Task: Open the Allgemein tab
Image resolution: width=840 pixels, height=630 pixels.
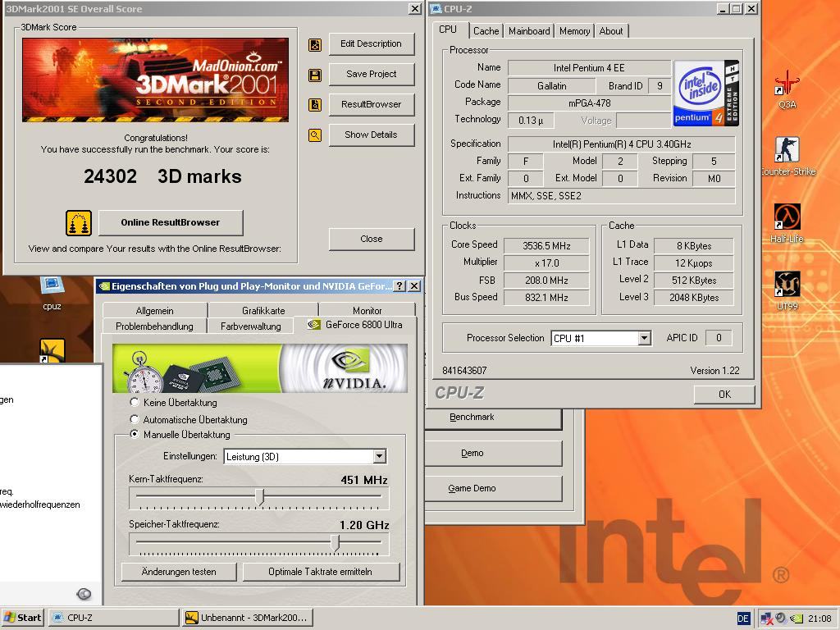Action: (x=155, y=311)
